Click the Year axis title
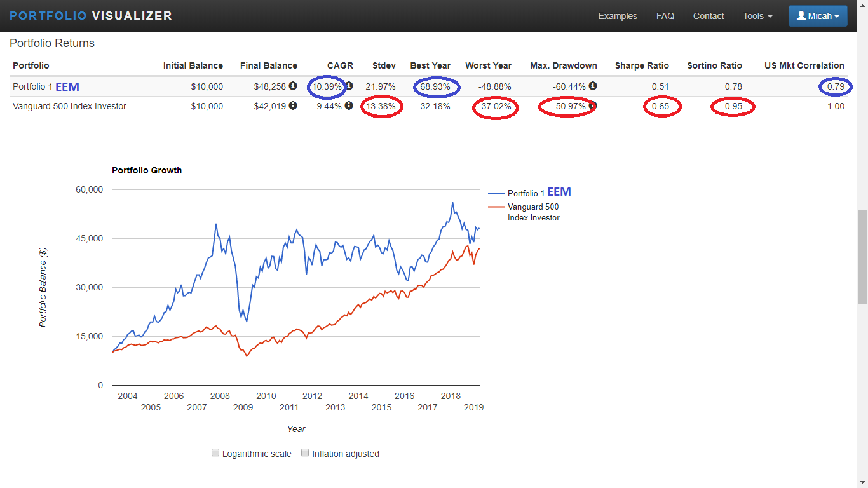The height and width of the screenshot is (488, 868). click(296, 429)
